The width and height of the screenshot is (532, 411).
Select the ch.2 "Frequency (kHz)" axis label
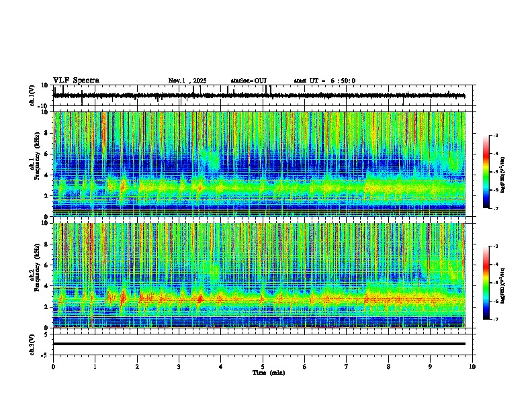pos(37,267)
